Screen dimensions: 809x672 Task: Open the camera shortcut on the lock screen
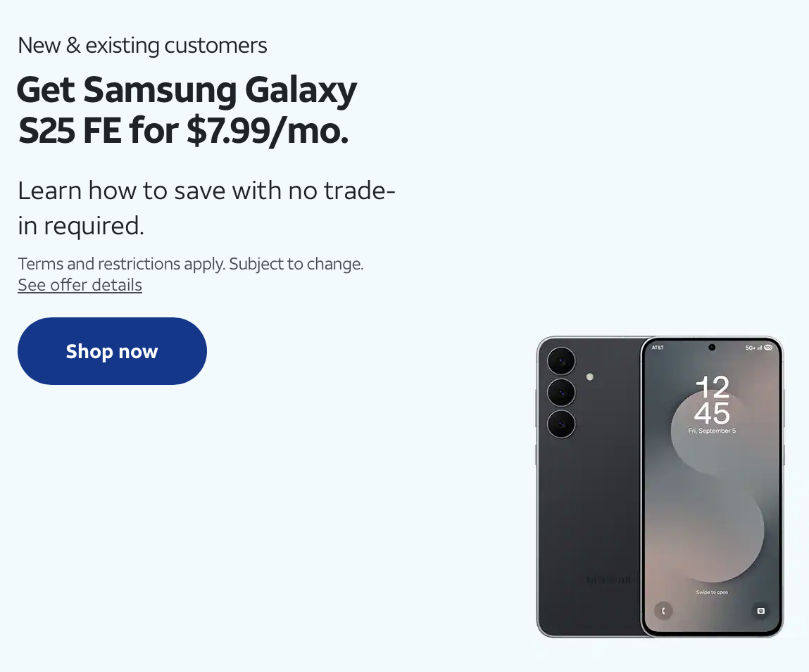[760, 611]
